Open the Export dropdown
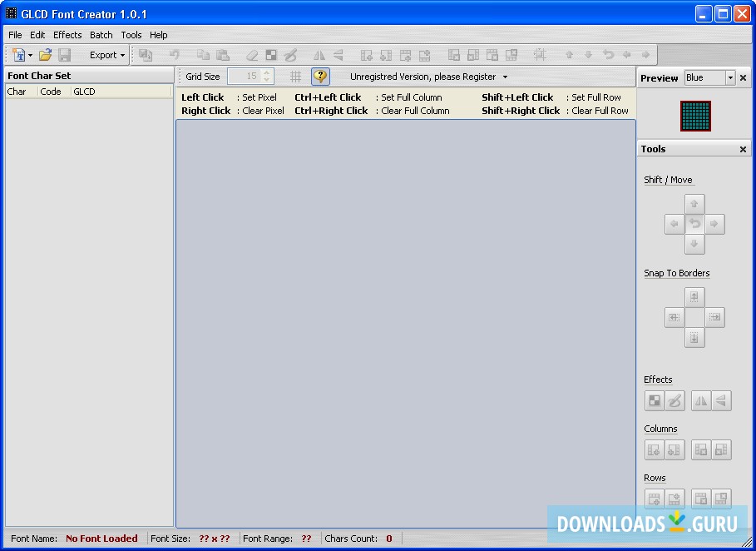This screenshot has width=756, height=551. coord(107,55)
